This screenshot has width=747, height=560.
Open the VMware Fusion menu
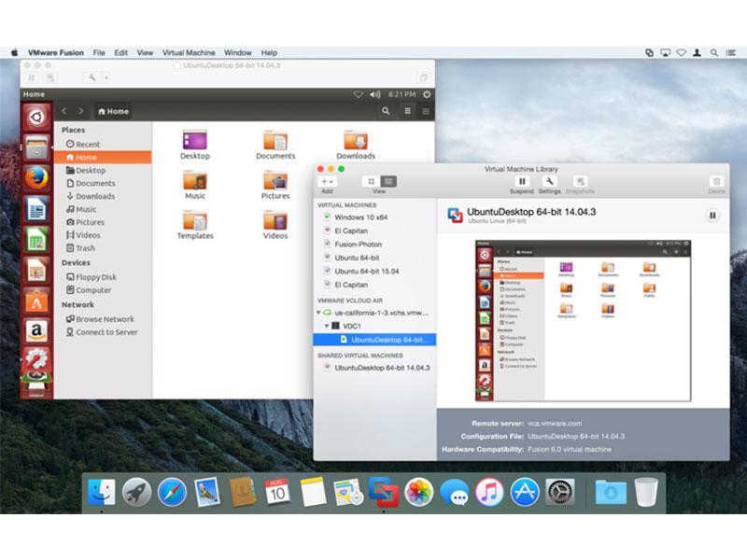[x=56, y=53]
